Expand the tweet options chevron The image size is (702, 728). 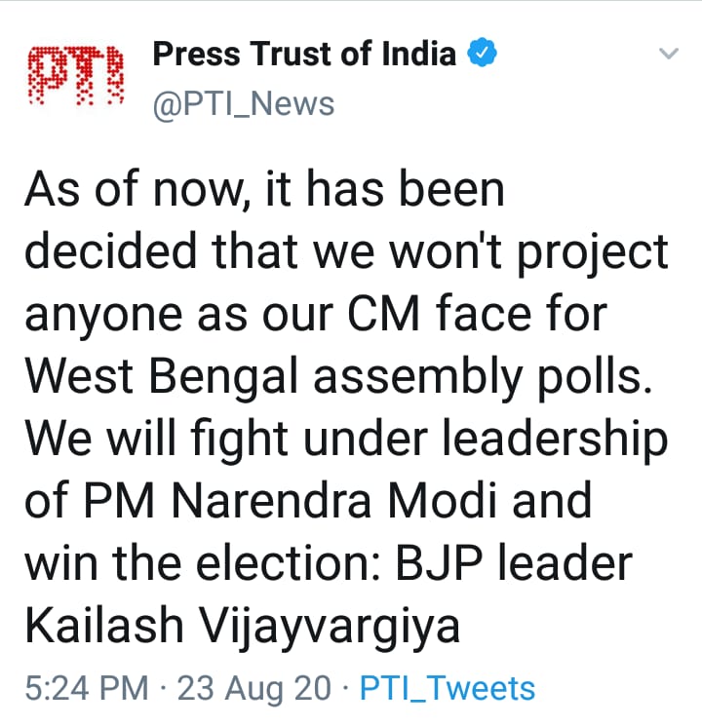(x=668, y=54)
